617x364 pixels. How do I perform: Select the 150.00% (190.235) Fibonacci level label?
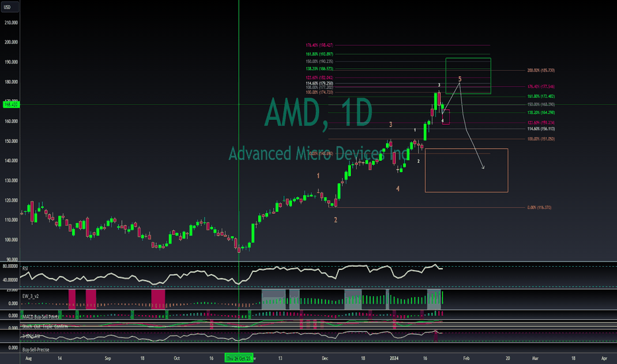coord(320,62)
